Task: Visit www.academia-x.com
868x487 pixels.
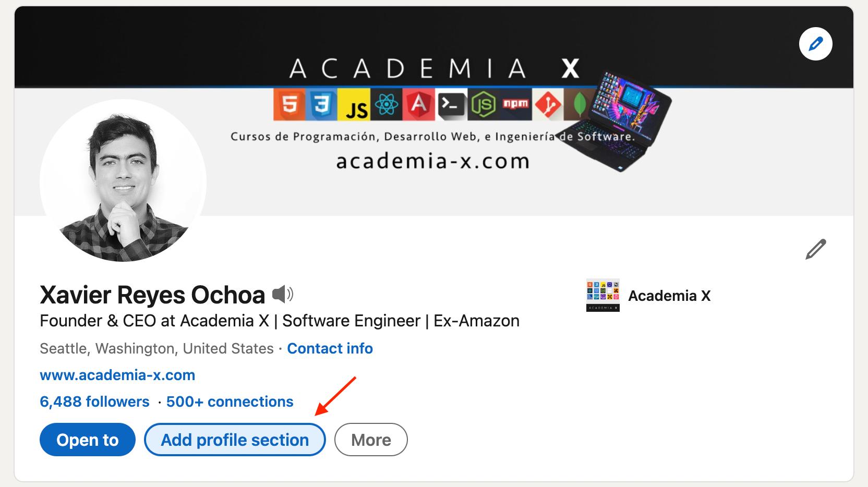Action: click(117, 375)
